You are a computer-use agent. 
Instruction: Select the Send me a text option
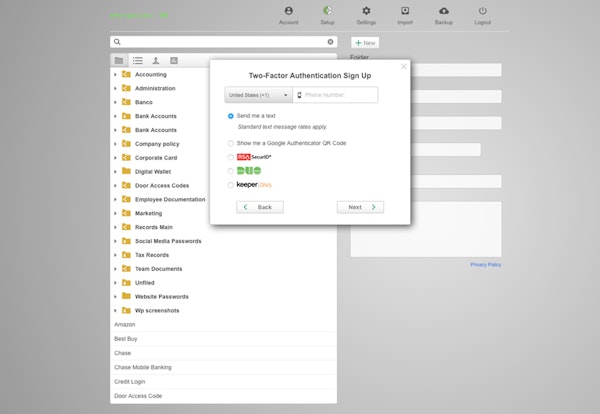[x=230, y=116]
